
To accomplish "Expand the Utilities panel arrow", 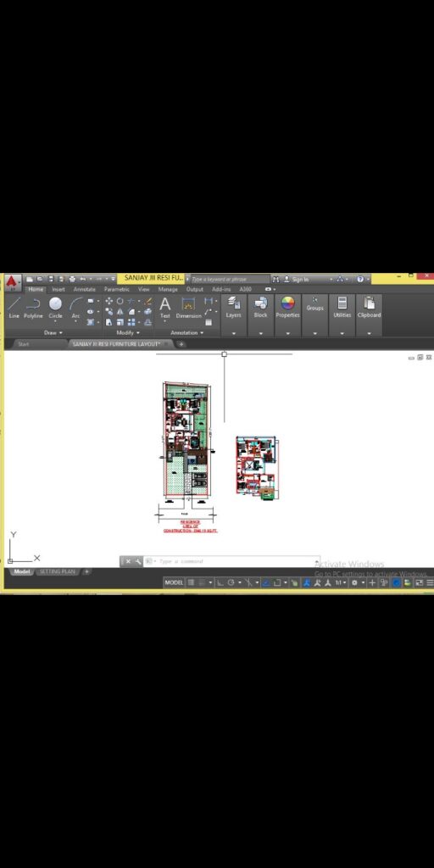I will click(x=342, y=333).
